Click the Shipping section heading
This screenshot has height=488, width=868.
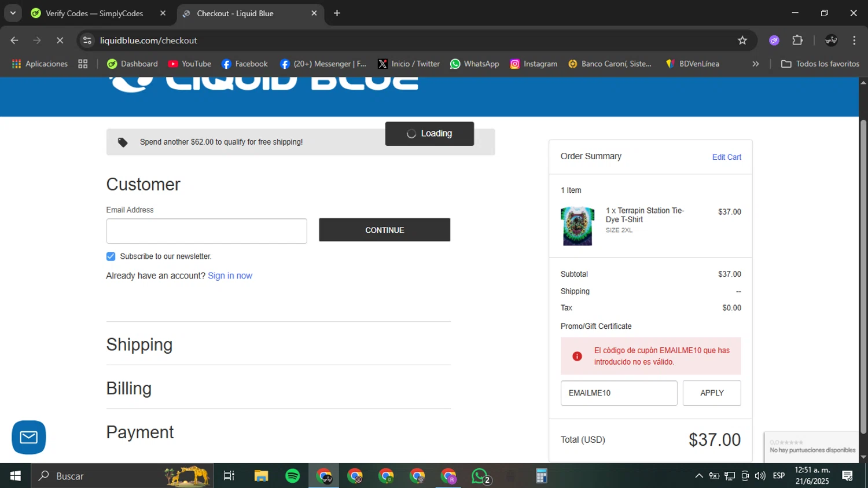(139, 344)
